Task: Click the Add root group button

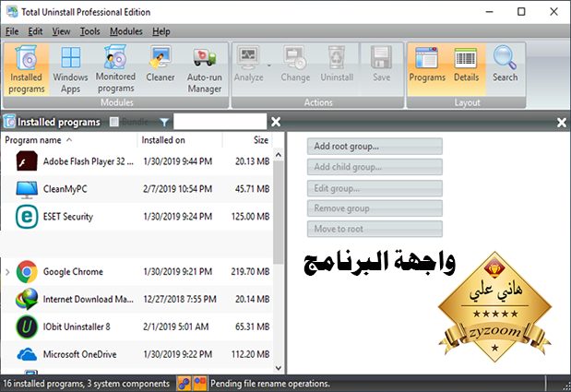Action: [375, 147]
